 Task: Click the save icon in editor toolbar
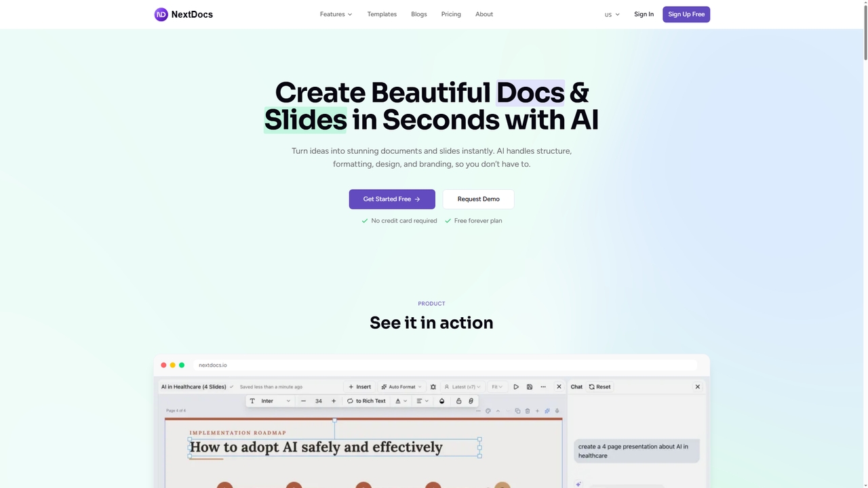[x=530, y=387]
